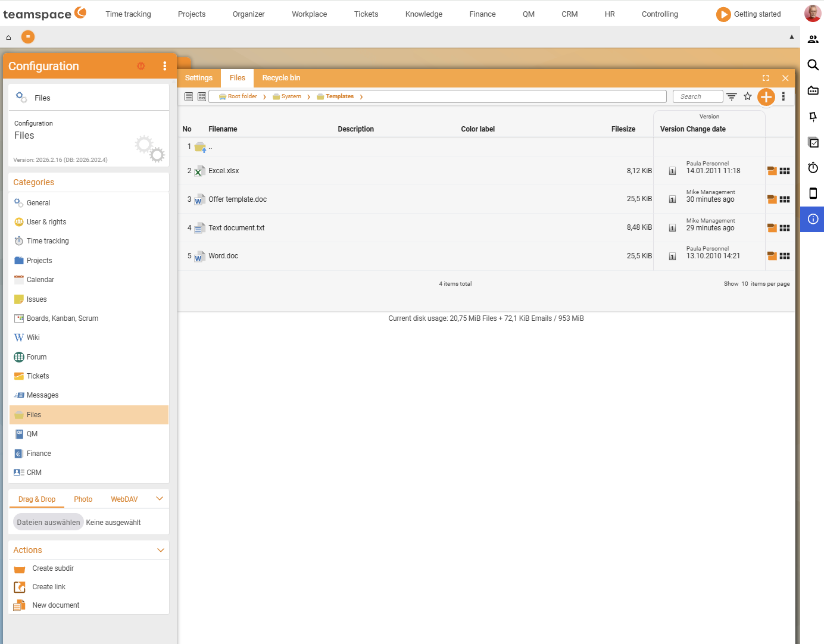The width and height of the screenshot is (824, 644).
Task: Switch to tile grid view in file toolbar
Action: (202, 96)
